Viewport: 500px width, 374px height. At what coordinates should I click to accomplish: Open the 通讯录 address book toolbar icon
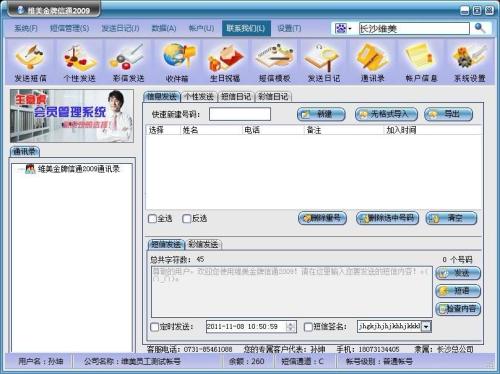(372, 62)
